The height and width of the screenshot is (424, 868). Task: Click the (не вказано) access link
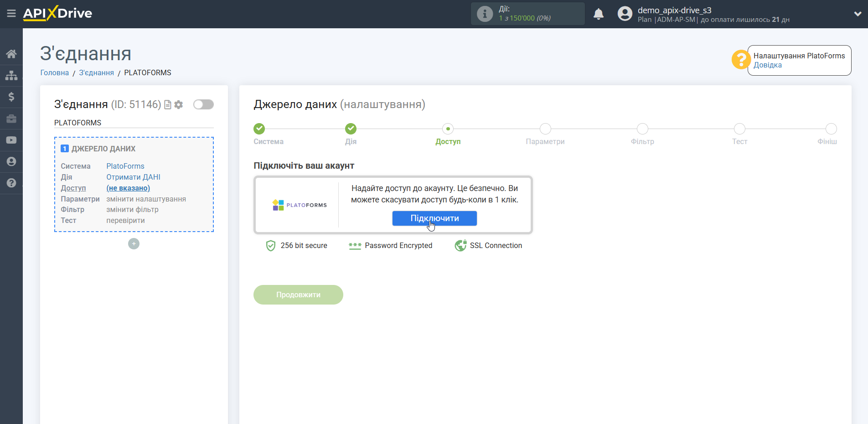pyautogui.click(x=128, y=188)
